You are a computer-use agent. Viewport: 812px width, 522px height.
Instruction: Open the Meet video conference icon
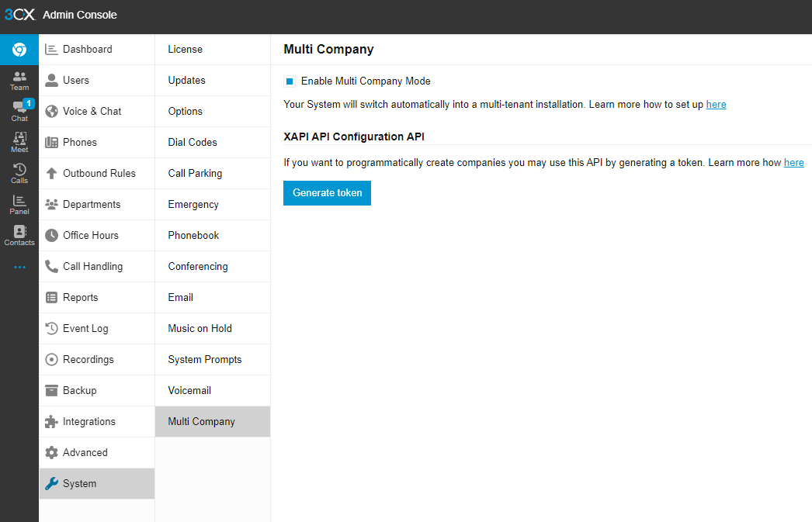(x=19, y=142)
